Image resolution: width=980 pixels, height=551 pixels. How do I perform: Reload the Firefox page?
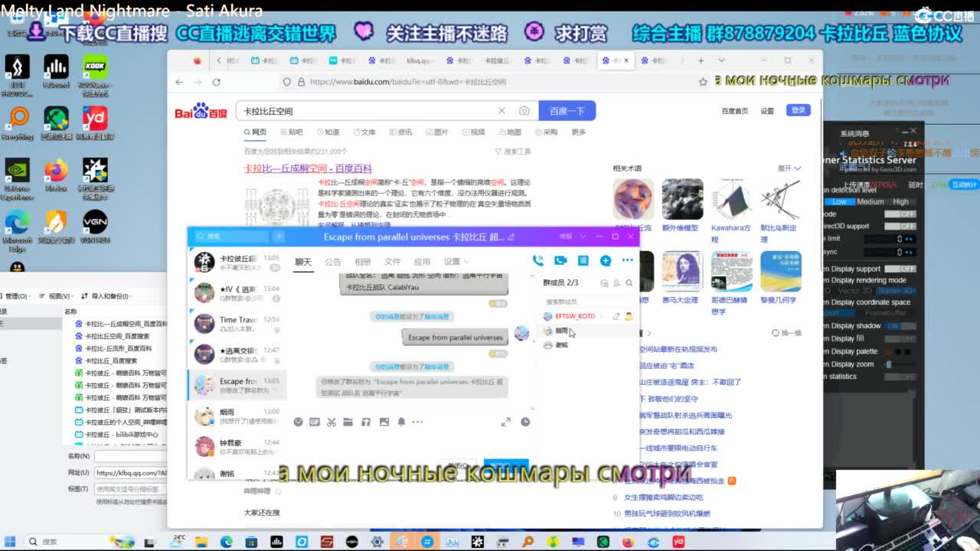tap(216, 82)
